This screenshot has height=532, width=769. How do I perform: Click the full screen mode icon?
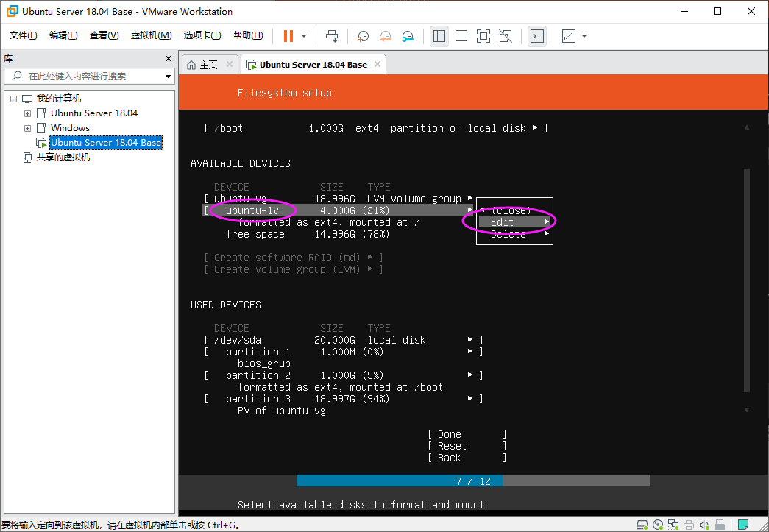483,36
